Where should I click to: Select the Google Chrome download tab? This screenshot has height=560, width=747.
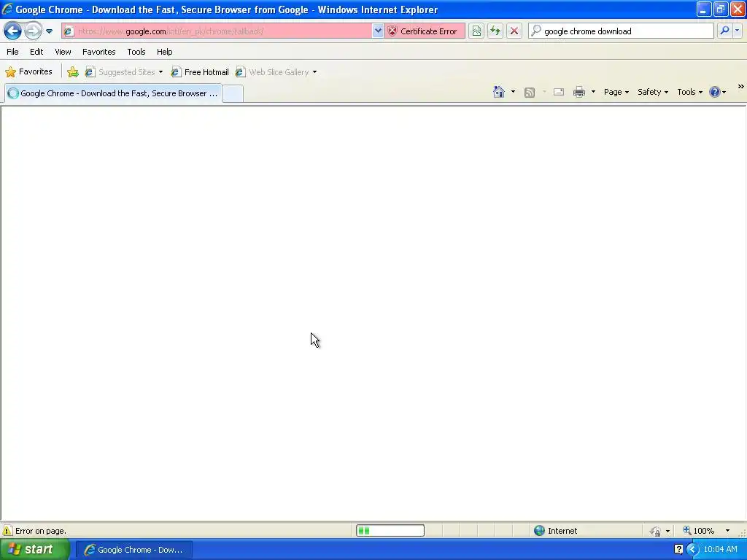click(113, 93)
